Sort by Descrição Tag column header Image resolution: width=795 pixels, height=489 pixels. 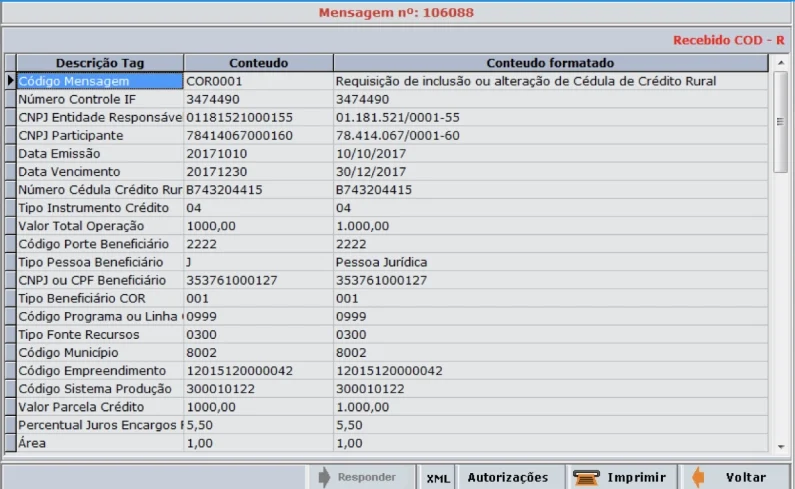pos(100,63)
